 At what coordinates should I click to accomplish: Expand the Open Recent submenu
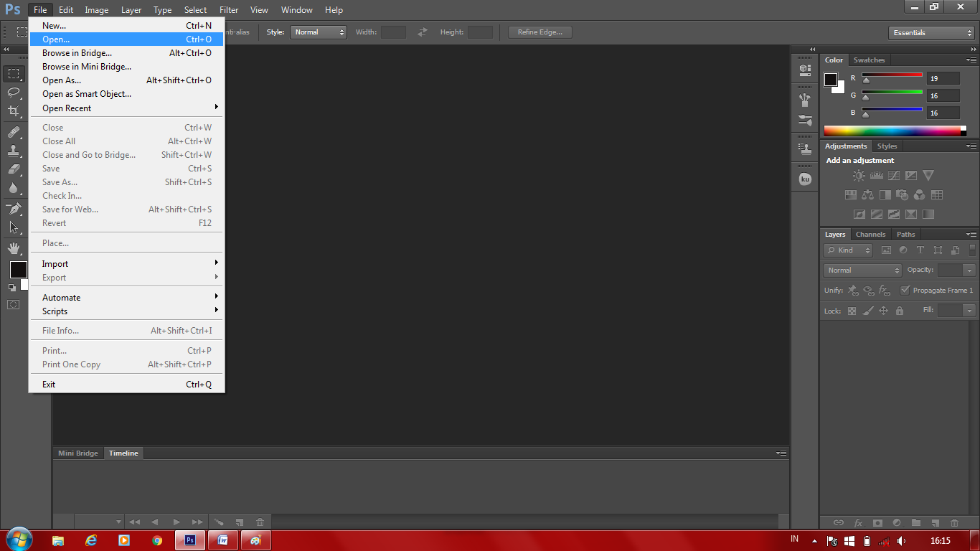pyautogui.click(x=126, y=108)
